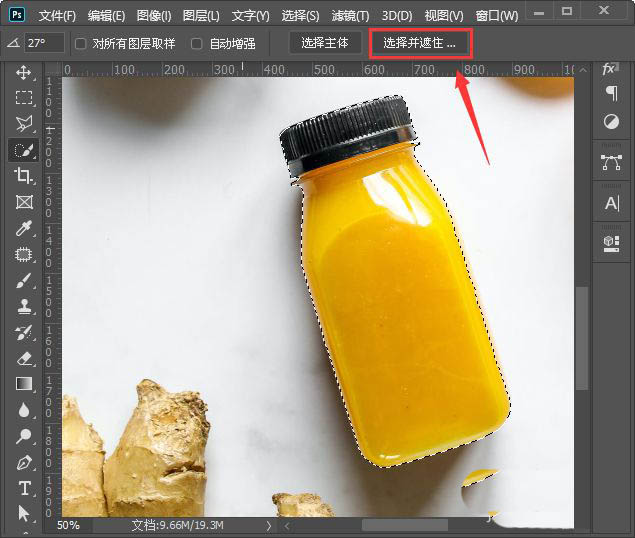This screenshot has width=635, height=538.
Task: Open the 窗口(W) menu
Action: click(497, 16)
